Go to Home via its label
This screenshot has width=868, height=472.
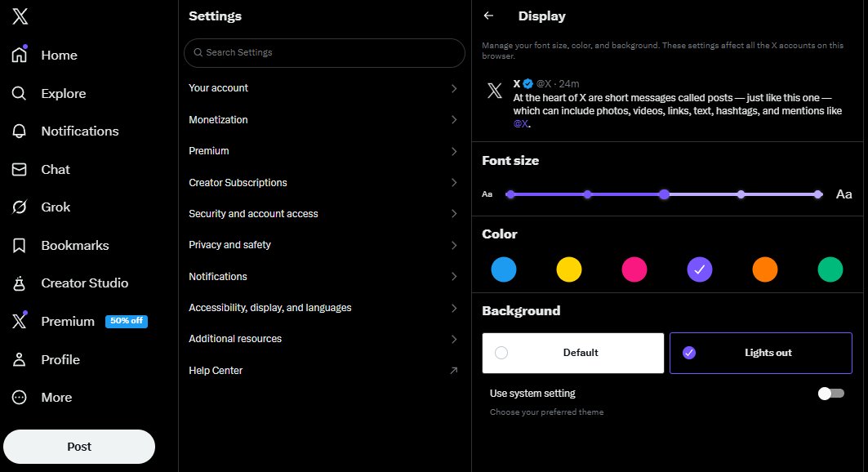(60, 55)
